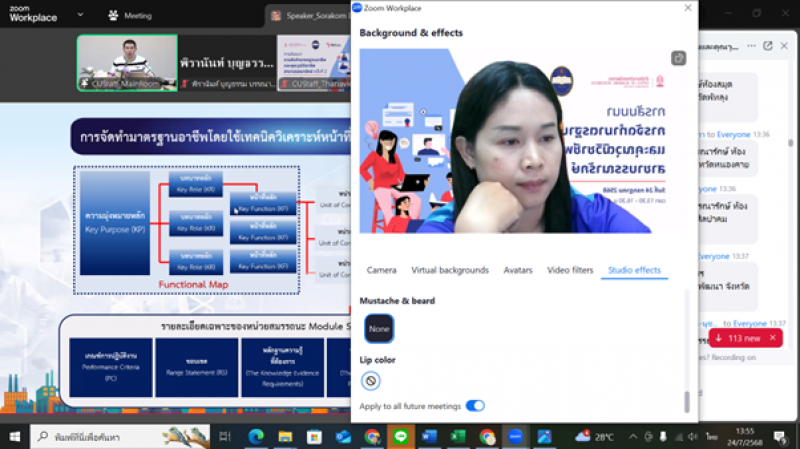
Task: Launch Microsoft Edge from the taskbar
Action: [255, 437]
